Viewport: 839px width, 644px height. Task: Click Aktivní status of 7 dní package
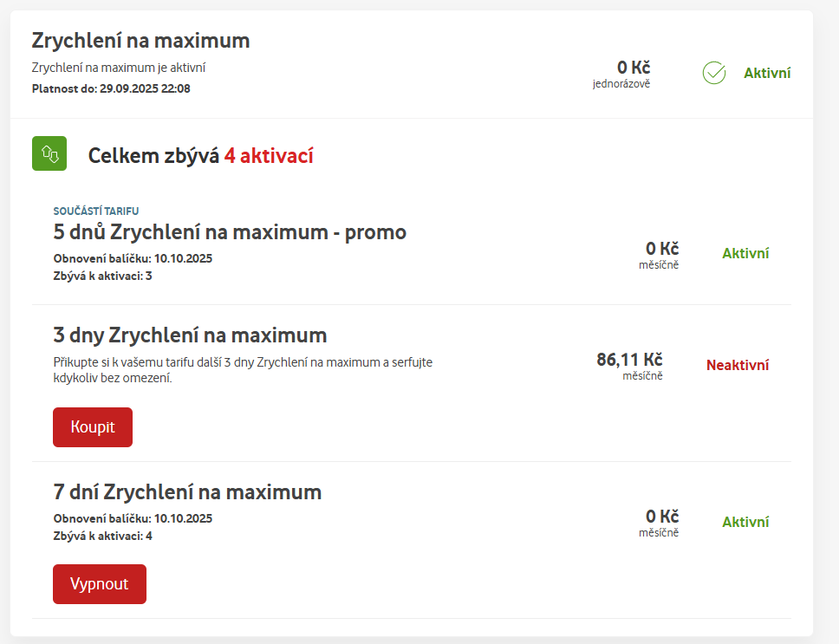(745, 522)
